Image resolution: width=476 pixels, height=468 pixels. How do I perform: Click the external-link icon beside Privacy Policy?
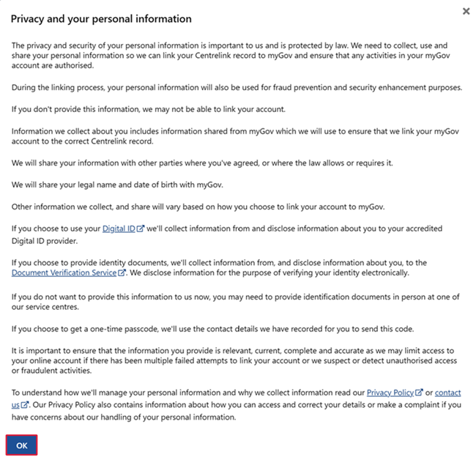(419, 393)
